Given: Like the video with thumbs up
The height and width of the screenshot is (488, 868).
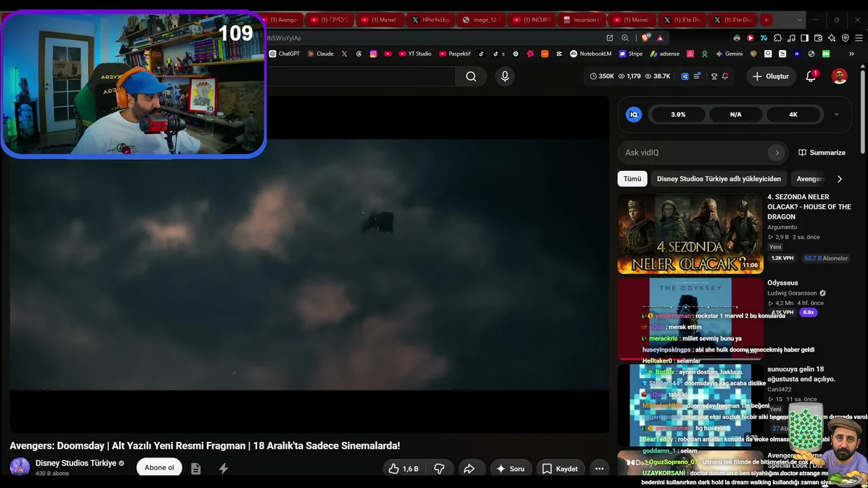Looking at the screenshot, I should tap(403, 468).
